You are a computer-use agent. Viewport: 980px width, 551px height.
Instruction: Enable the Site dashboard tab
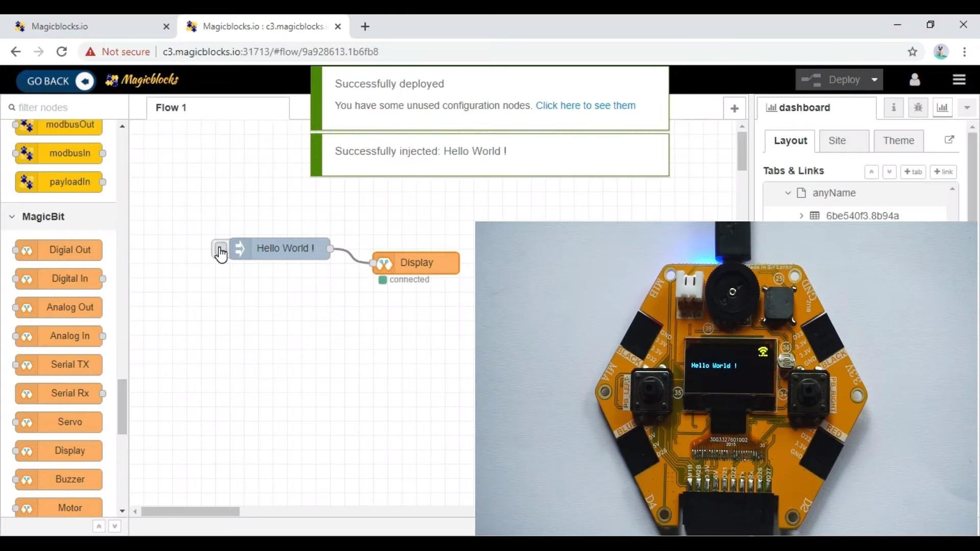coord(837,141)
